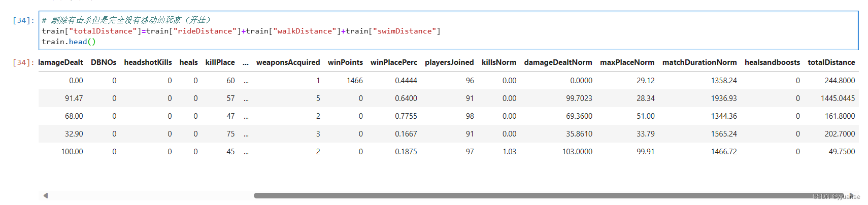Click the killsNorm value 1.03
Viewport: 868px width, 205px height.
pyautogui.click(x=509, y=152)
